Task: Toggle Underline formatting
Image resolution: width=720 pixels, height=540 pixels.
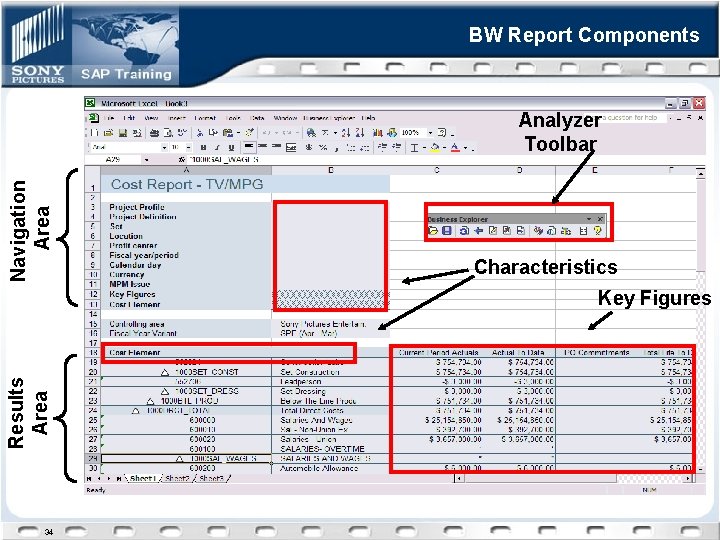Action: 231,147
